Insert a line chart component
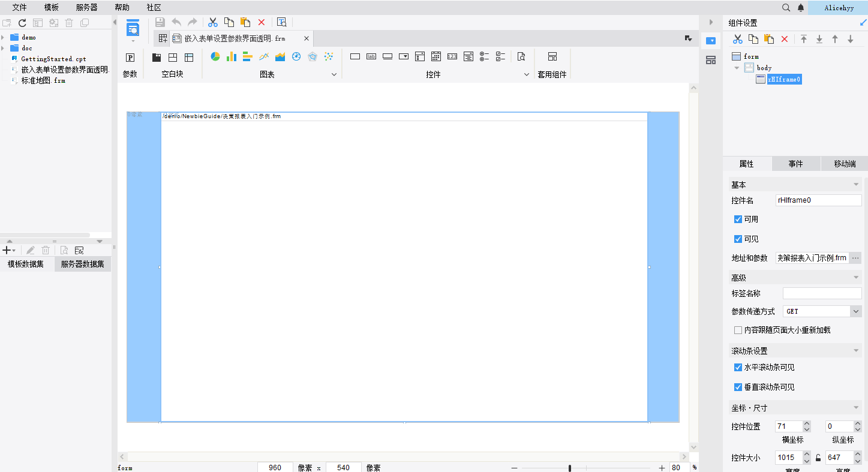 [x=264, y=56]
